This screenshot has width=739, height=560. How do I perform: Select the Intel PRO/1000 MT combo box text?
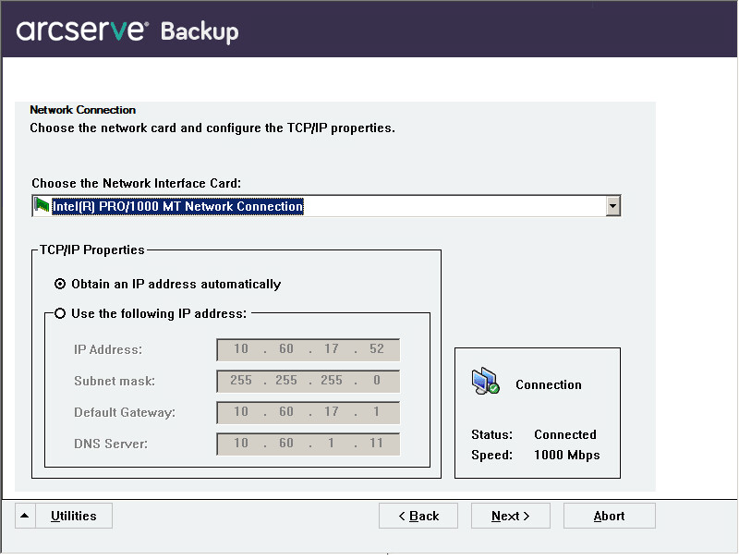coord(177,207)
